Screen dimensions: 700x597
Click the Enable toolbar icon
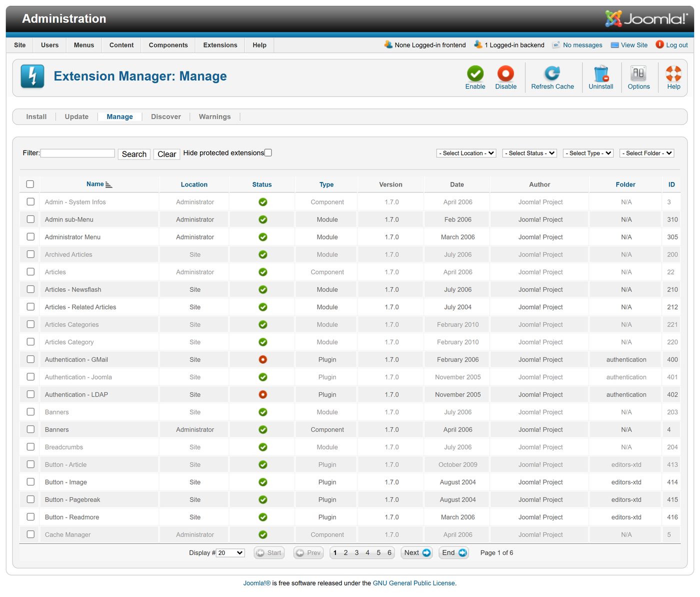coord(475,73)
